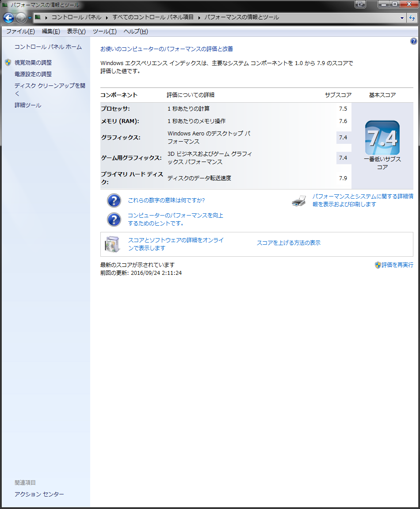Click the printer icon
Screen dimensions: 420x509
[x=299, y=201]
